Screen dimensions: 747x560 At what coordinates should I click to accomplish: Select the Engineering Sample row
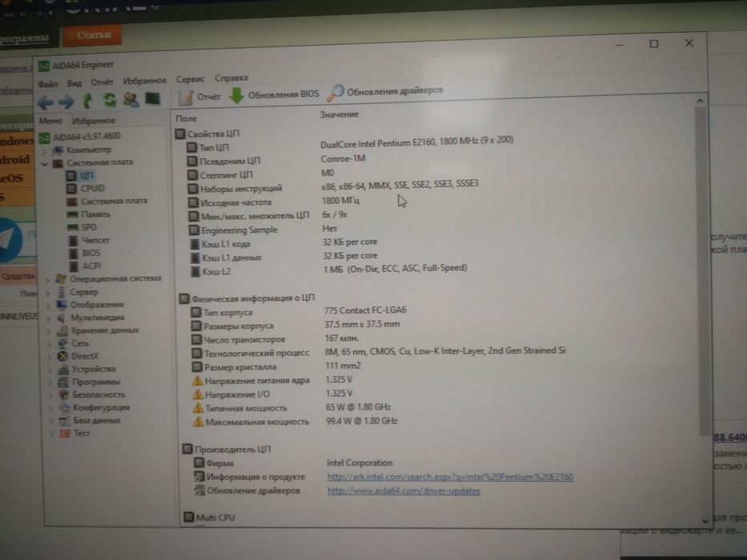(x=263, y=230)
